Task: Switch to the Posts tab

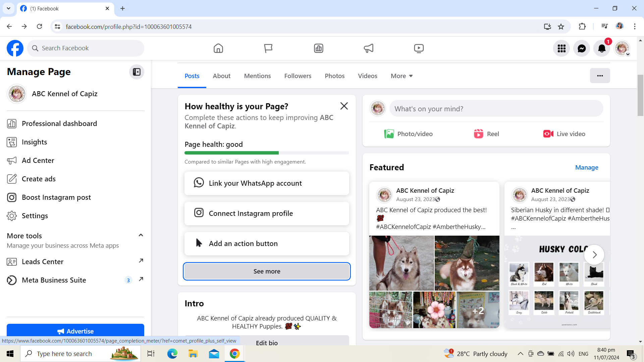Action: (192, 76)
